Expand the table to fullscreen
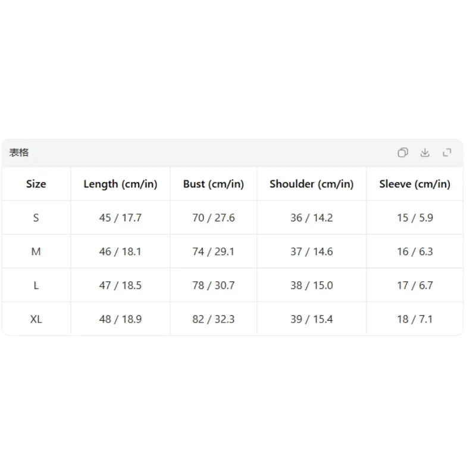 [447, 152]
